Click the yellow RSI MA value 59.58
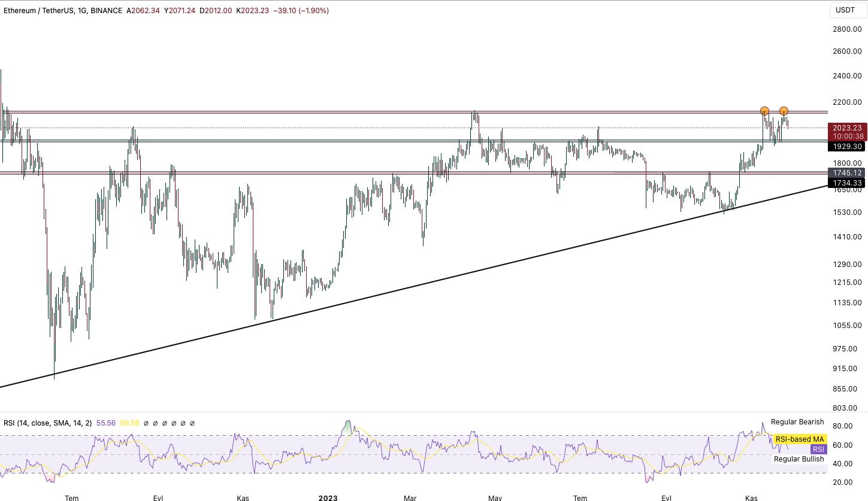 click(x=129, y=423)
